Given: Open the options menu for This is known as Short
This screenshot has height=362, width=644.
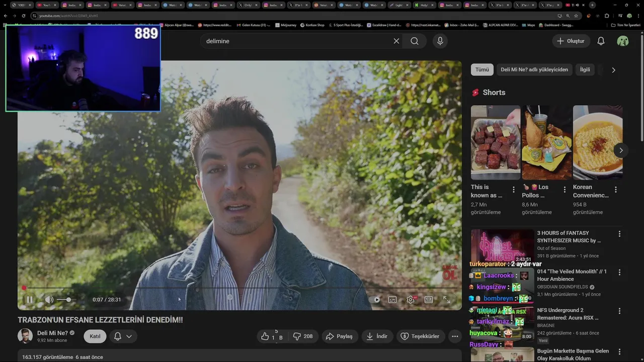Looking at the screenshot, I should (x=514, y=190).
